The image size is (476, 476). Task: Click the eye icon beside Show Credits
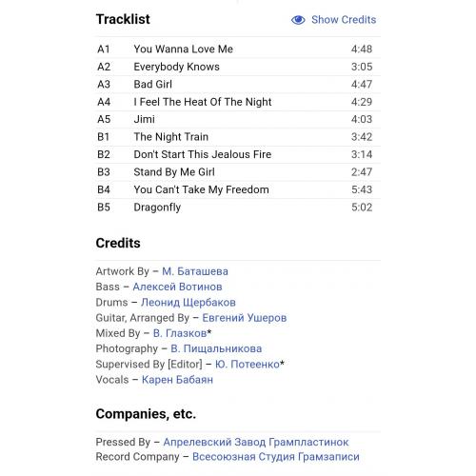pyautogui.click(x=298, y=20)
